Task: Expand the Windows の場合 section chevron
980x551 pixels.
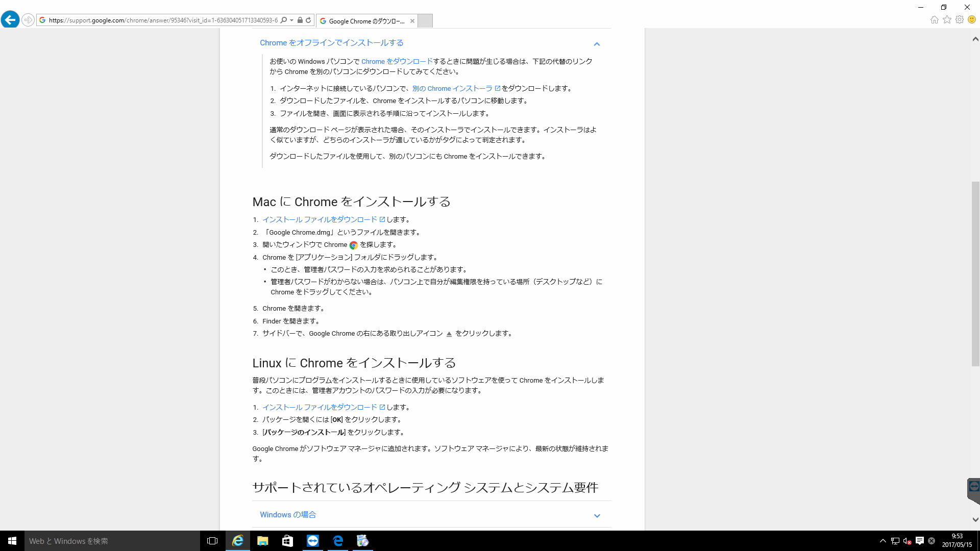Action: pos(597,516)
